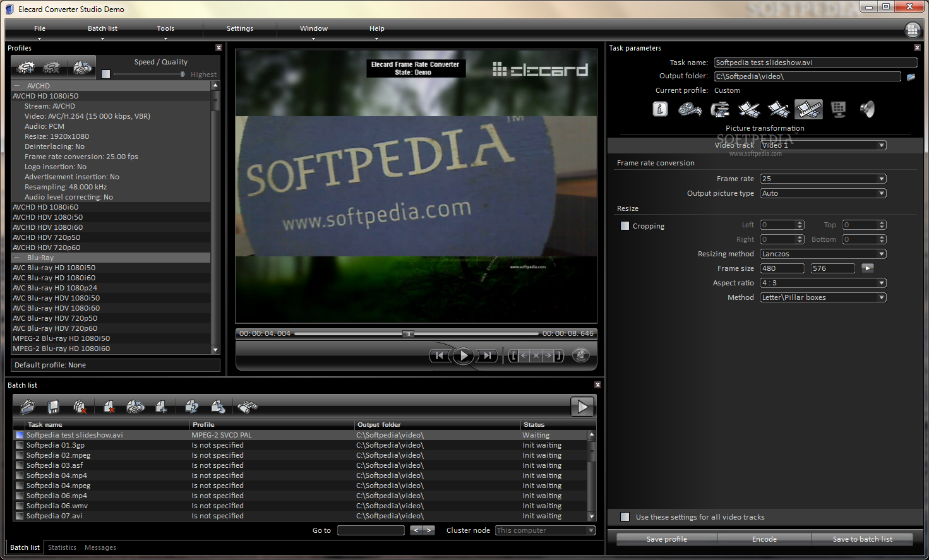
Task: Open the Video track dropdown
Action: coord(823,145)
